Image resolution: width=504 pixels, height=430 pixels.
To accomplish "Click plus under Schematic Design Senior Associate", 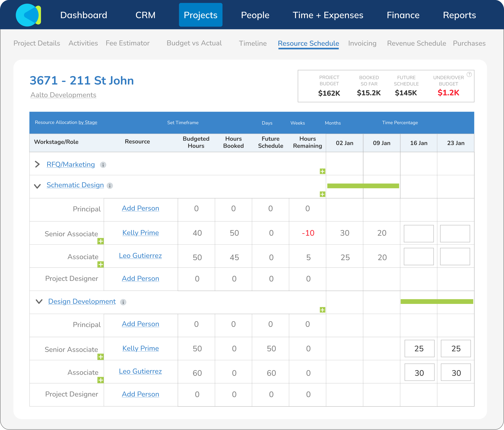I will click(x=100, y=241).
